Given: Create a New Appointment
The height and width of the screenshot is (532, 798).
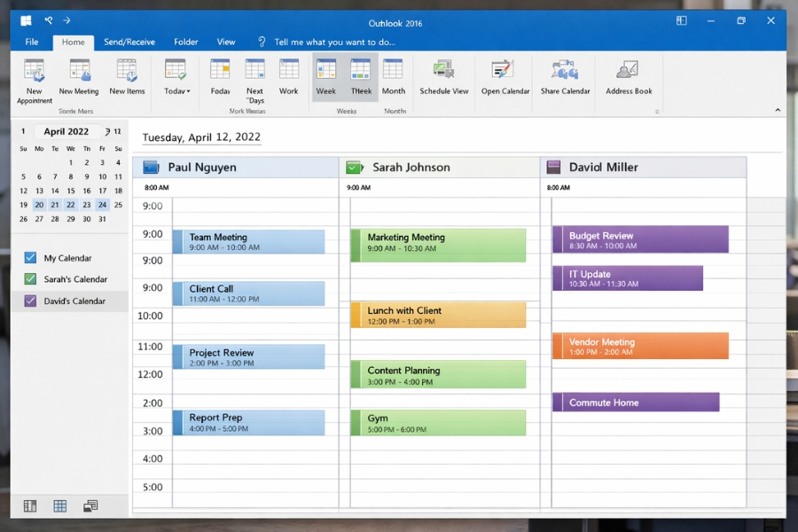Looking at the screenshot, I should 34,78.
